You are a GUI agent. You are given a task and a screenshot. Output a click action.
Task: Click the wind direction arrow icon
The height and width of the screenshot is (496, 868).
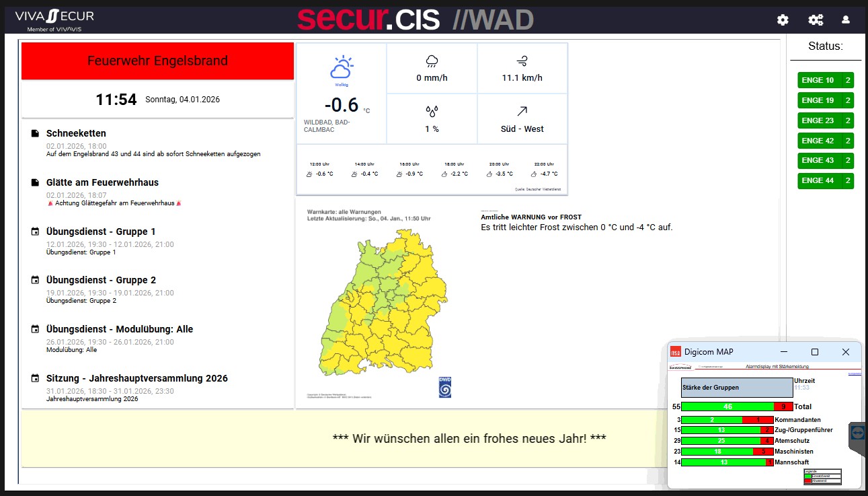tap(522, 111)
